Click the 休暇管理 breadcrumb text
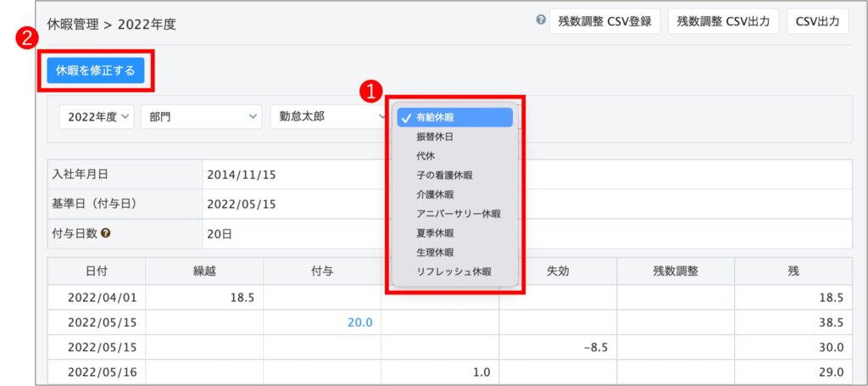Screen dimensions: 868x386 click(x=71, y=25)
